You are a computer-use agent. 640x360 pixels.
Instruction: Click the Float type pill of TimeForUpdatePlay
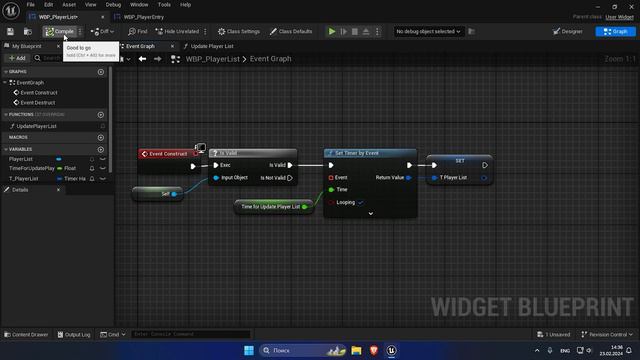[67, 168]
